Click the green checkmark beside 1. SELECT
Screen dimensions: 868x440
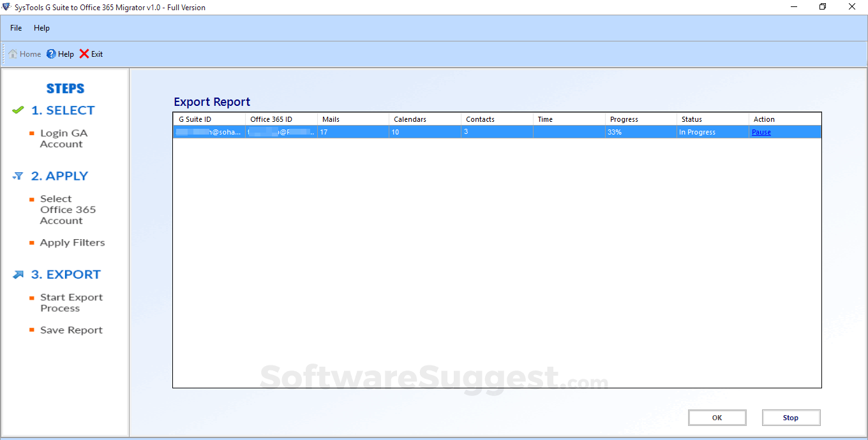click(x=18, y=110)
